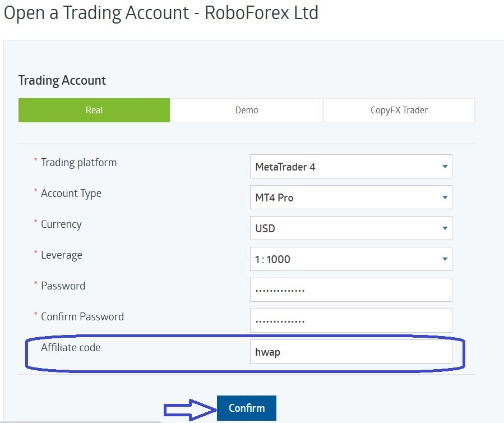Open the Currency USD dropdown

(350, 228)
